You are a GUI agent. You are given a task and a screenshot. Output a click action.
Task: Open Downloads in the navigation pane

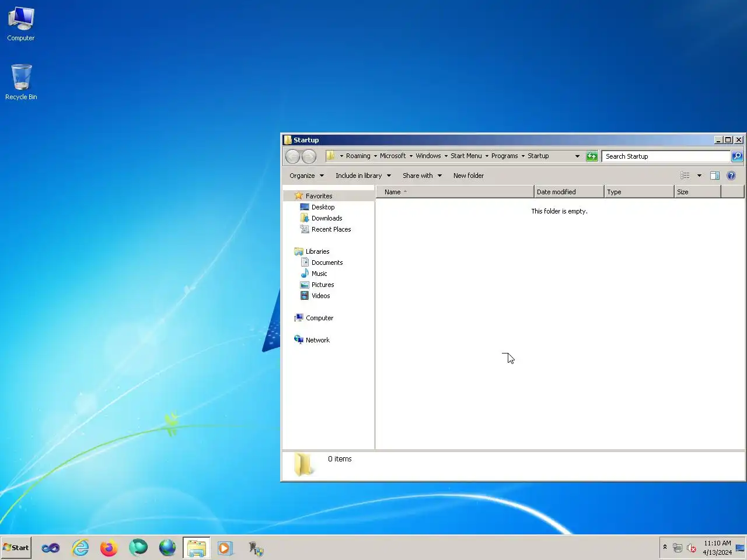point(327,218)
